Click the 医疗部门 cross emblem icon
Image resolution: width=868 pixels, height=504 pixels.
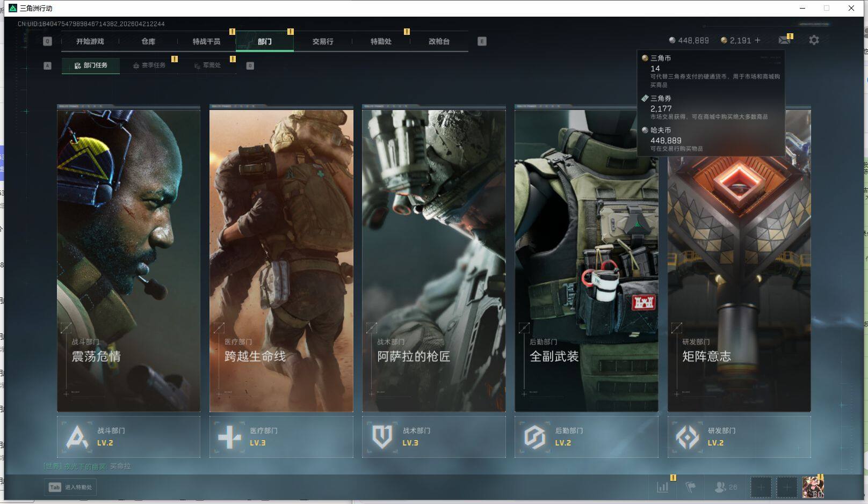tap(229, 437)
